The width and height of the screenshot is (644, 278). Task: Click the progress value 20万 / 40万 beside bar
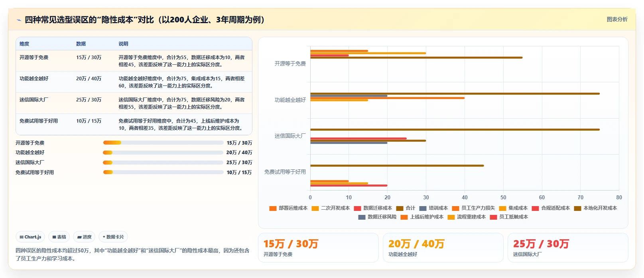[x=239, y=153]
